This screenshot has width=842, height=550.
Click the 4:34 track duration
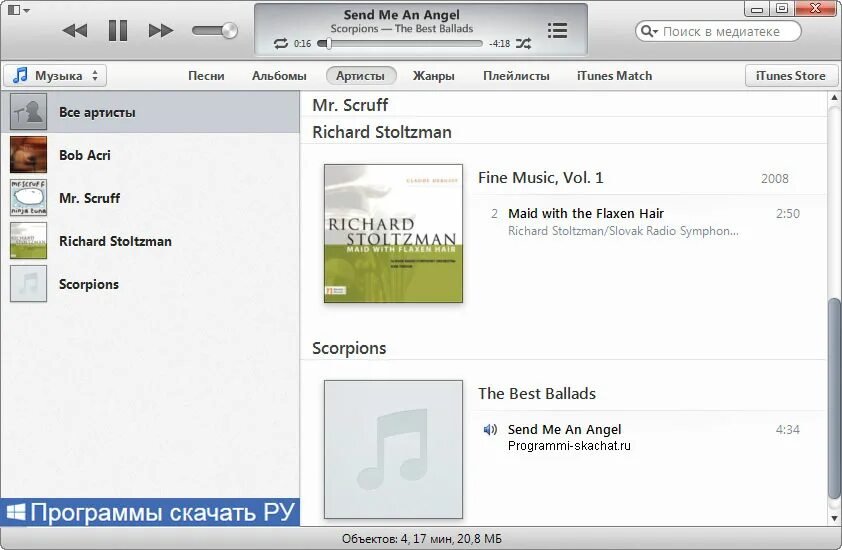pyautogui.click(x=788, y=429)
